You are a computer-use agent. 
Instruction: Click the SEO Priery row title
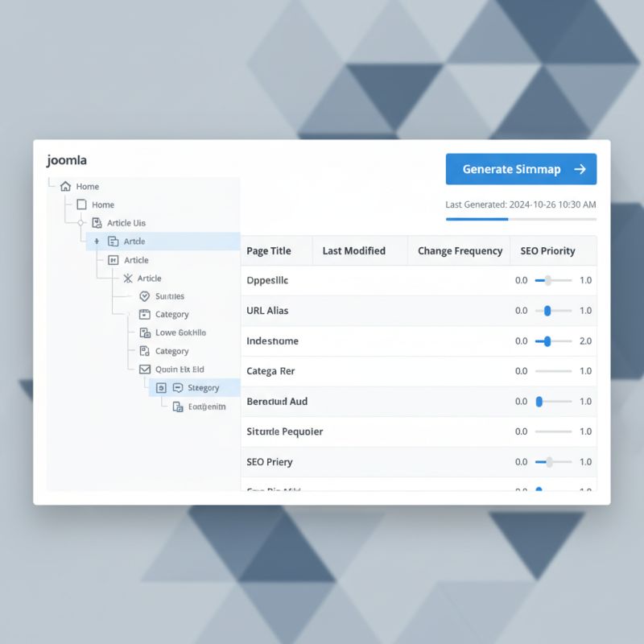270,462
